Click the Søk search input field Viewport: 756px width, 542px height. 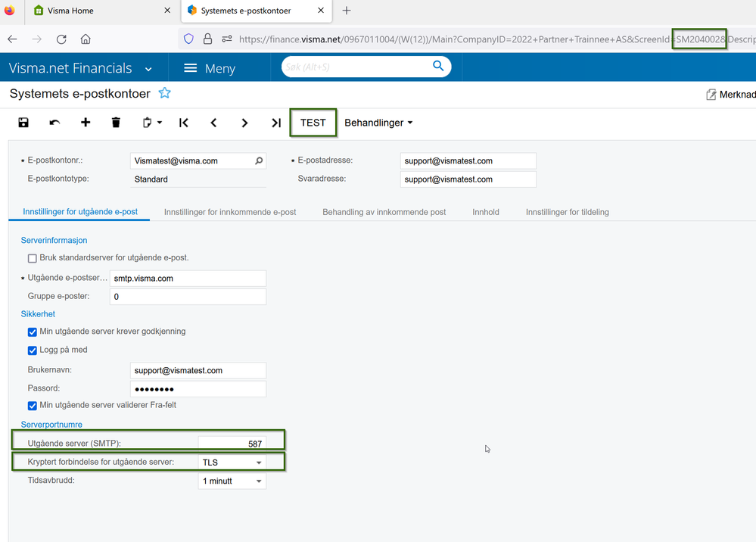(356, 67)
